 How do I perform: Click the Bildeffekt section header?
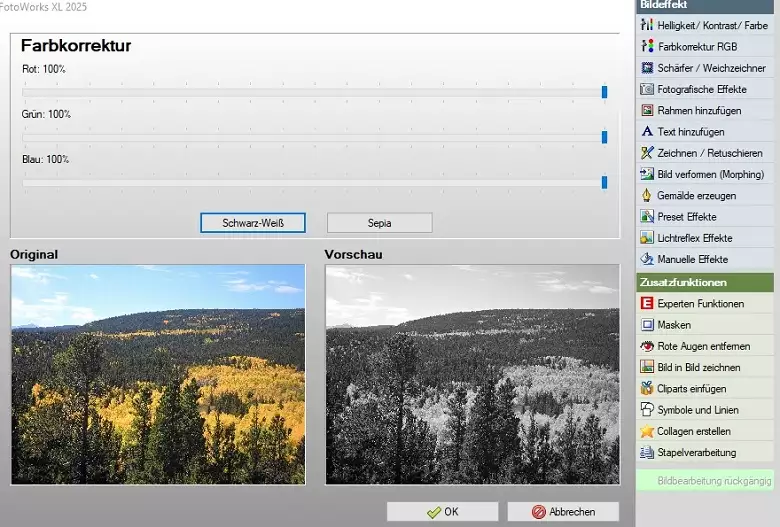coord(705,5)
